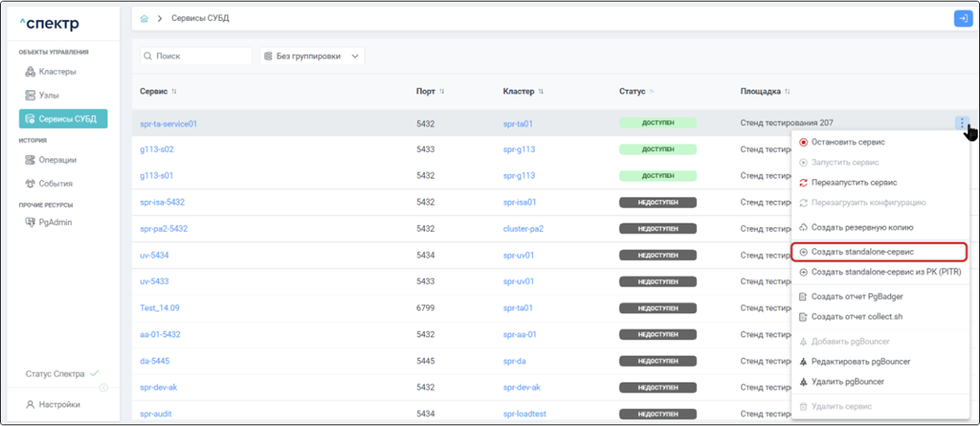Sort by Порт column icon
This screenshot has height=426, width=980.
(x=442, y=92)
